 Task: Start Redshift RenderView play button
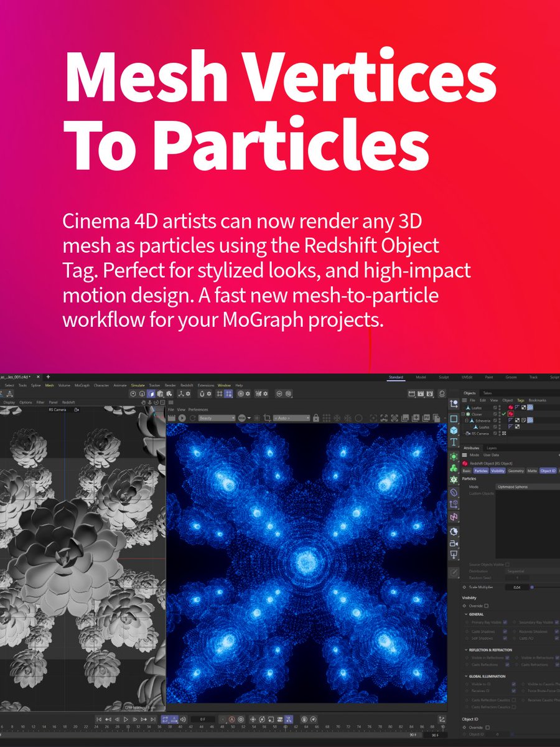point(182,418)
